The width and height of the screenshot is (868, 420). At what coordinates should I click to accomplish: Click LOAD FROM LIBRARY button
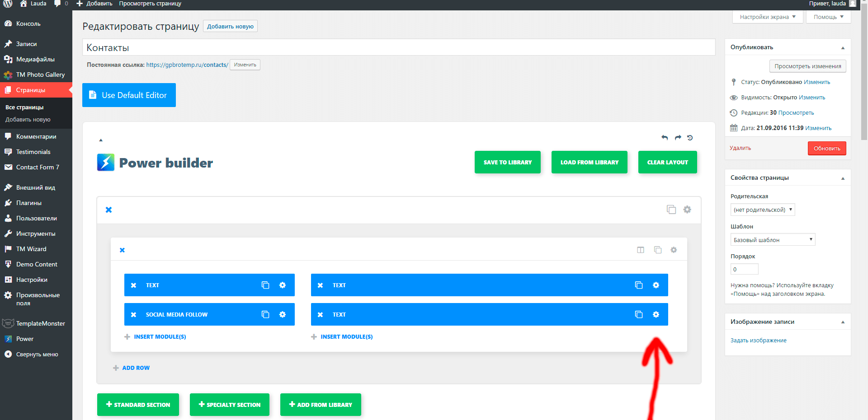pos(589,162)
